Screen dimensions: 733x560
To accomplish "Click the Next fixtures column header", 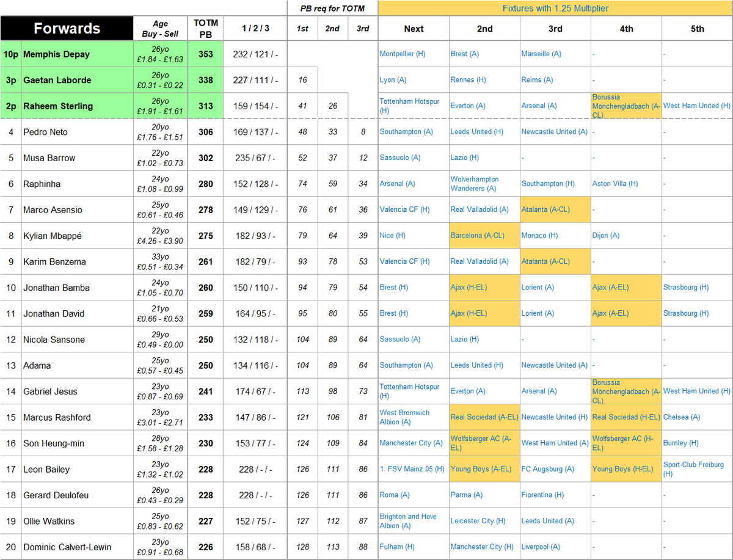I will point(414,29).
